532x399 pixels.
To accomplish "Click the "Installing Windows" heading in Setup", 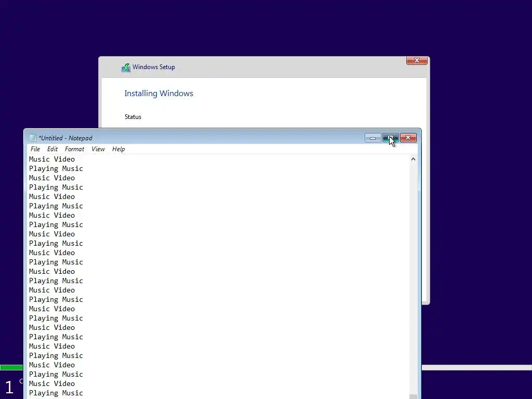I will click(159, 94).
